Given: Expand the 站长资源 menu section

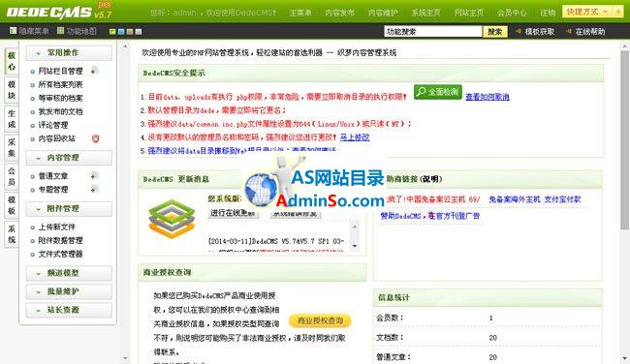Looking at the screenshot, I should (x=69, y=310).
